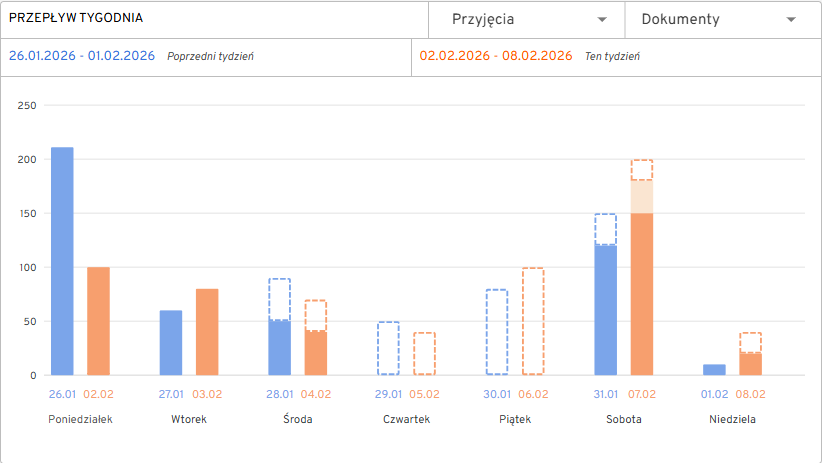822x463 pixels.
Task: Click the orange Saturday 07.02 bar
Action: 641,294
